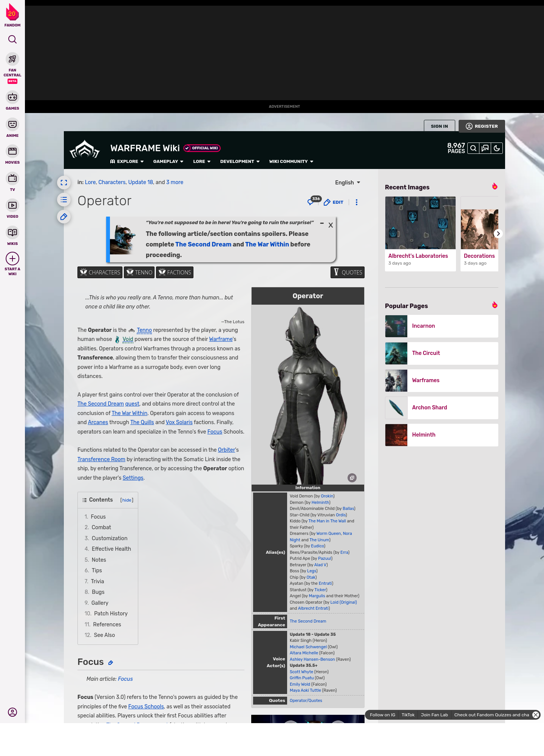Expand the Development menu

click(x=240, y=161)
